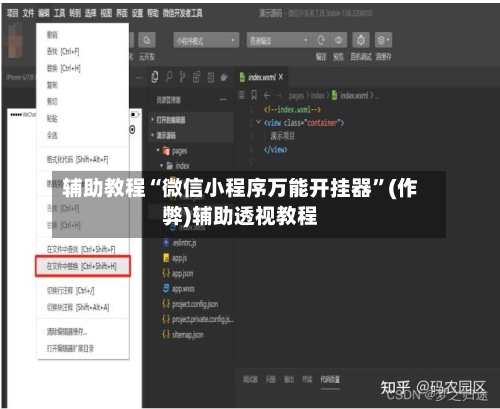This screenshot has width=500, height=409.
Task: Click the list lines icon left of bookmark
Action: [242, 96]
